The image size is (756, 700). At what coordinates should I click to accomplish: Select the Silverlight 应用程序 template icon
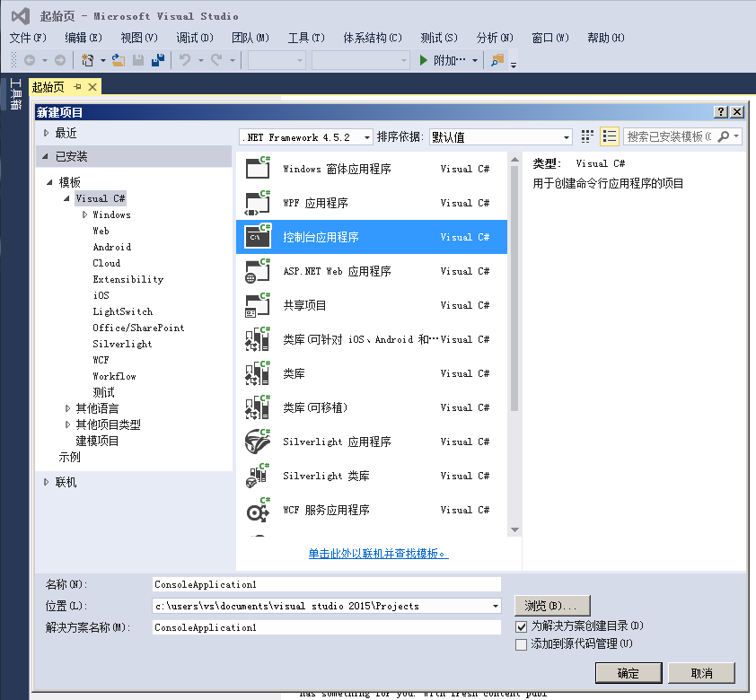(258, 442)
